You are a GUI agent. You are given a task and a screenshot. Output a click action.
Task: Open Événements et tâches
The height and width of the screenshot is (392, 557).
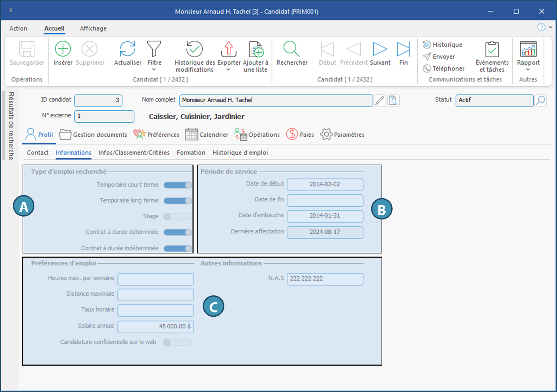492,49
